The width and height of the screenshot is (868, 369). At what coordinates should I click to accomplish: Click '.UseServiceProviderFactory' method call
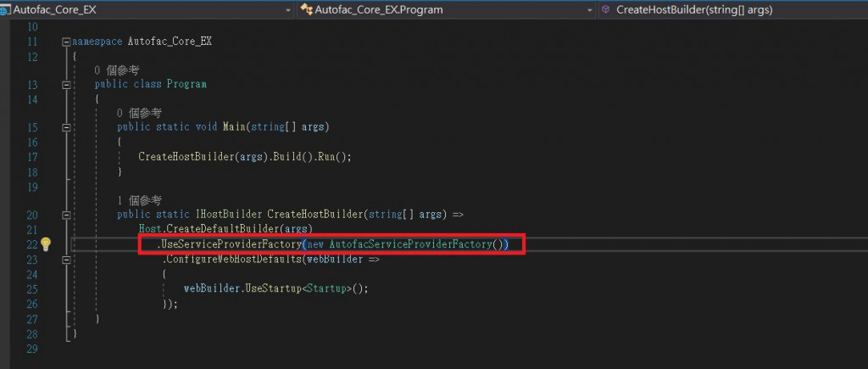(229, 244)
